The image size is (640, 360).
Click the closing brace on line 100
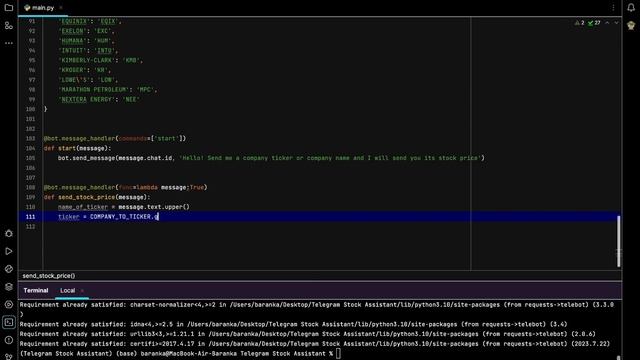(x=45, y=109)
